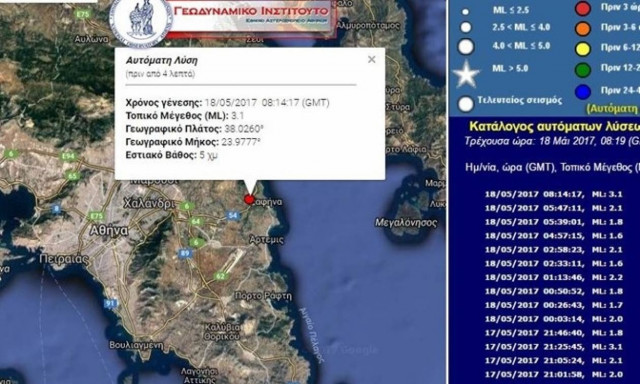Click the ML ≤ 2.5 legend circle
The height and width of the screenshot is (384, 640).
coord(465,12)
